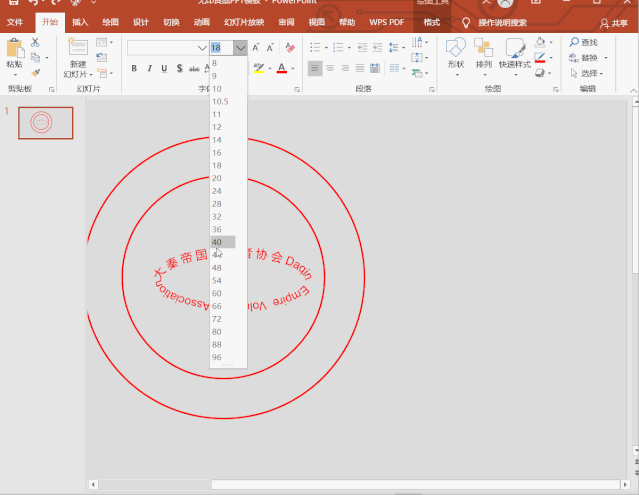Click the Cut scissors icon
Screen dimensions: 639x495
(x=36, y=42)
